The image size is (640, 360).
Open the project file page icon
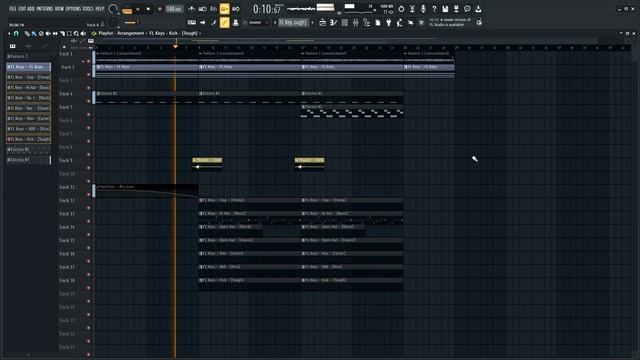[x=378, y=23]
